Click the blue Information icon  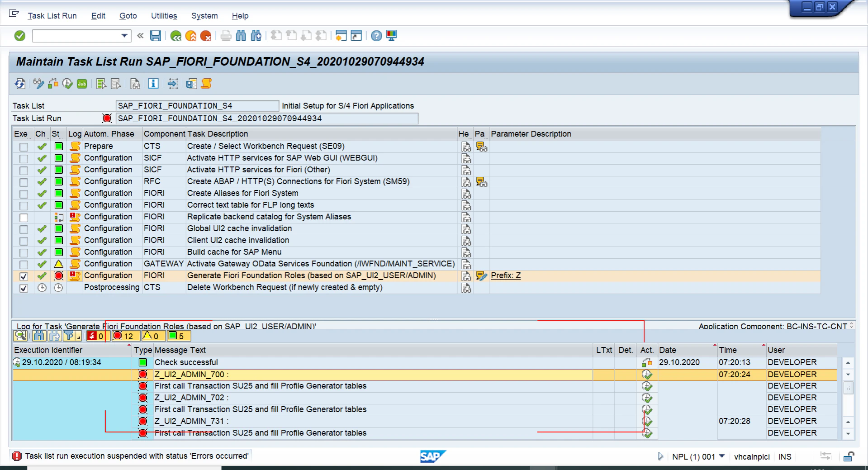coord(153,84)
